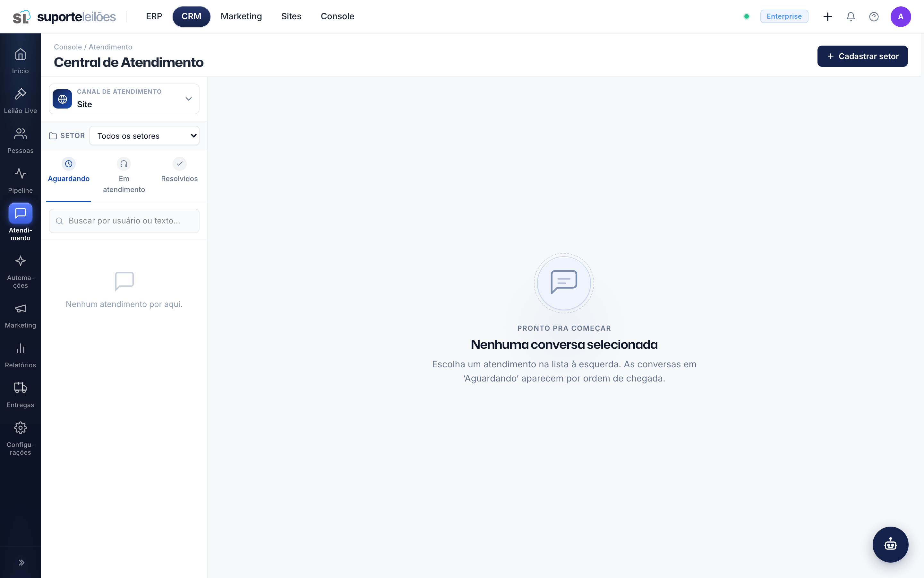Switch to Em atendimento tab
This screenshot has width=924, height=578.
coord(124,176)
